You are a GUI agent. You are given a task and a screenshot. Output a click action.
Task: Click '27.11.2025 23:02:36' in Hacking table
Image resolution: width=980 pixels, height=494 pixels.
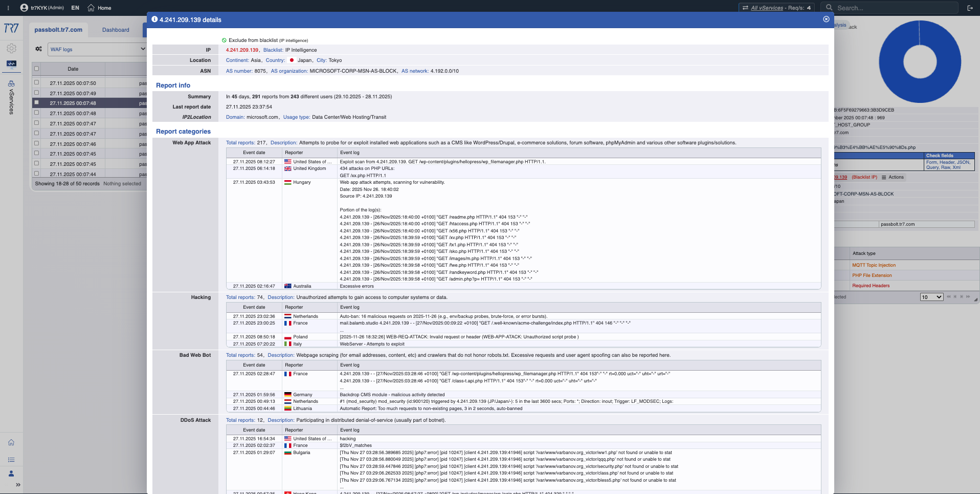click(x=254, y=316)
